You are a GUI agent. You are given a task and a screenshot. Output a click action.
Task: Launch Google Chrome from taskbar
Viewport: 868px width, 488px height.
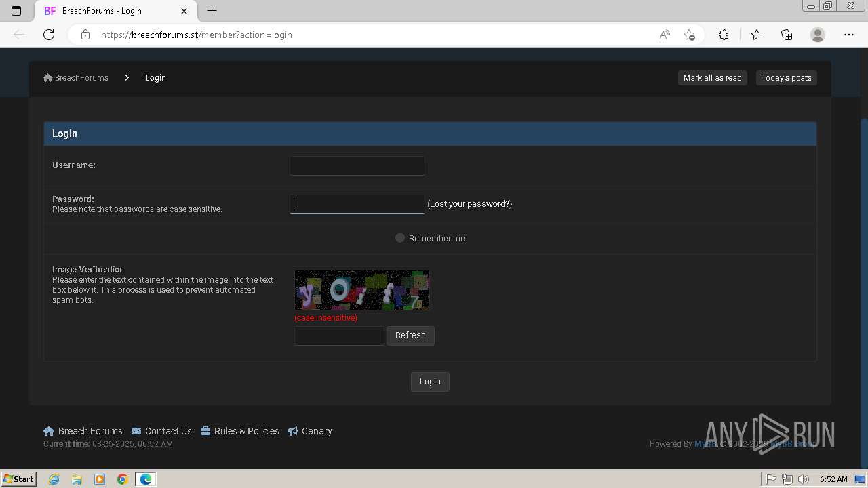point(123,479)
